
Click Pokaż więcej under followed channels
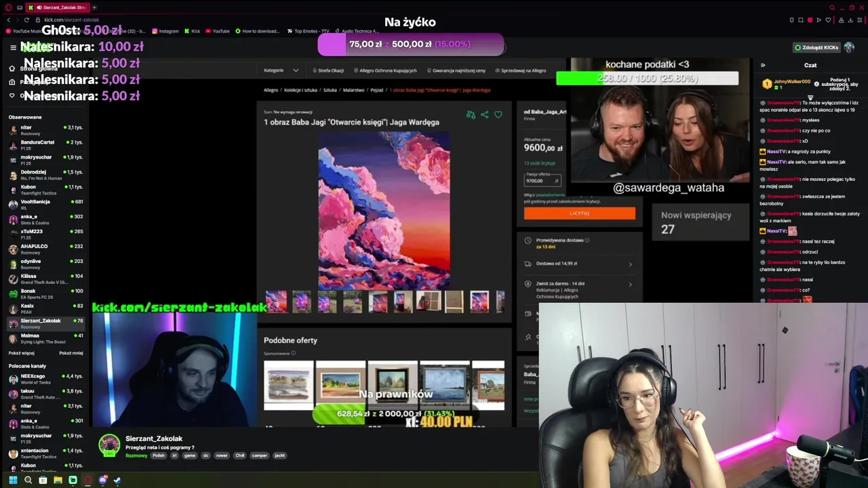pos(22,353)
